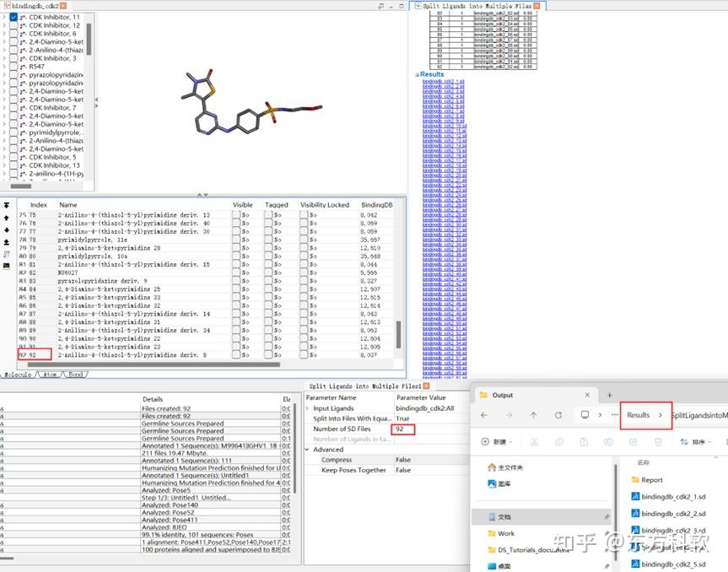Viewport: 728px width, 572px height.
Task: Click the molecule icon beside CDK Inhibitor, 11
Action: (23, 17)
